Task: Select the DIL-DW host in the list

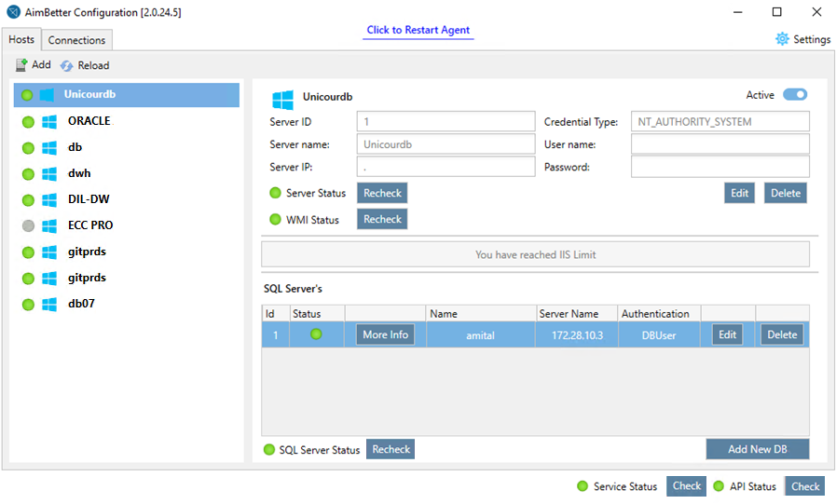Action: point(127,199)
